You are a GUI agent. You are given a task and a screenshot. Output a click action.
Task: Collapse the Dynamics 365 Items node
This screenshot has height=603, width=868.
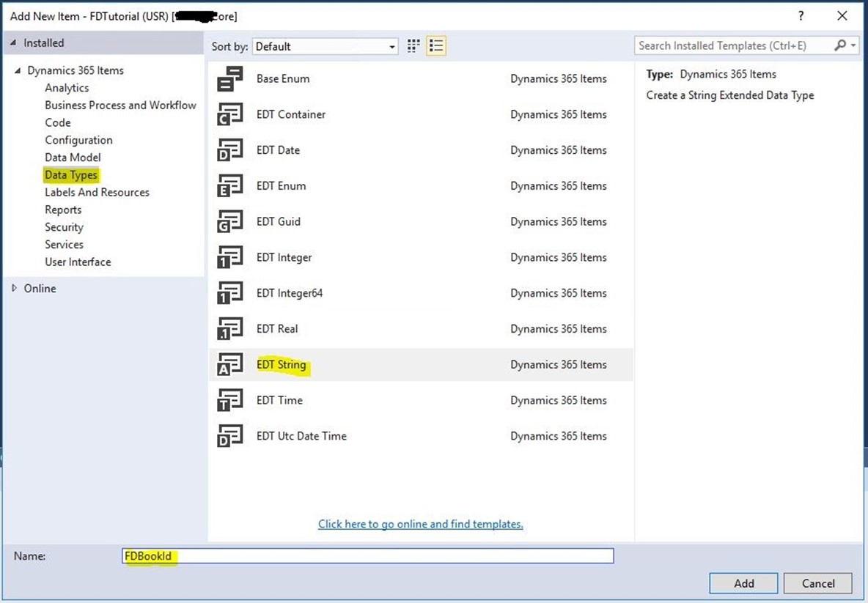pos(18,70)
